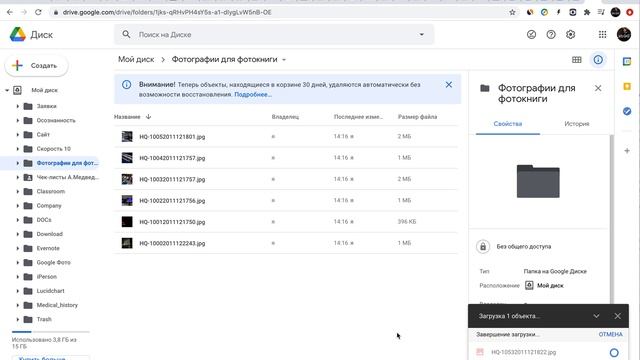Click the Google Drive logo
The height and width of the screenshot is (360, 640).
click(x=18, y=35)
